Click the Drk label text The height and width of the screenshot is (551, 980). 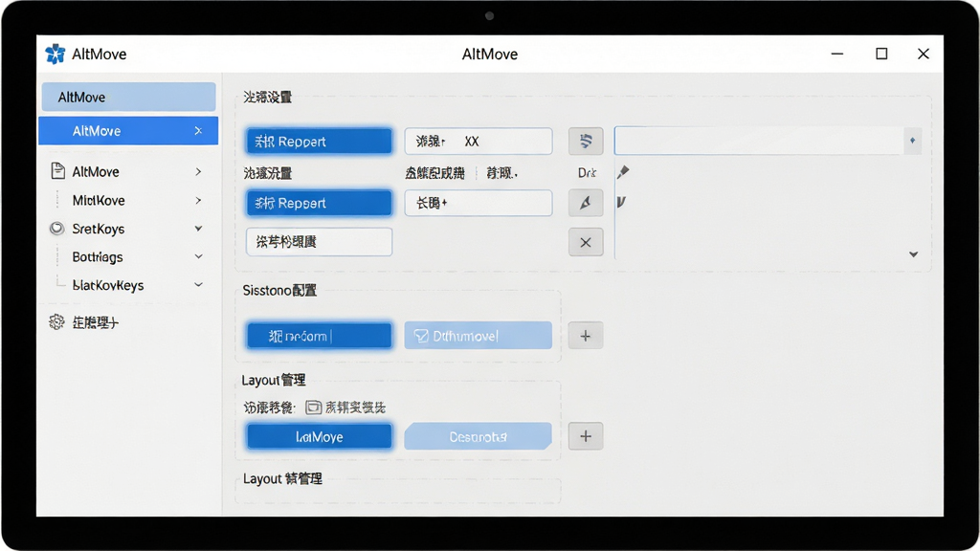tap(587, 173)
